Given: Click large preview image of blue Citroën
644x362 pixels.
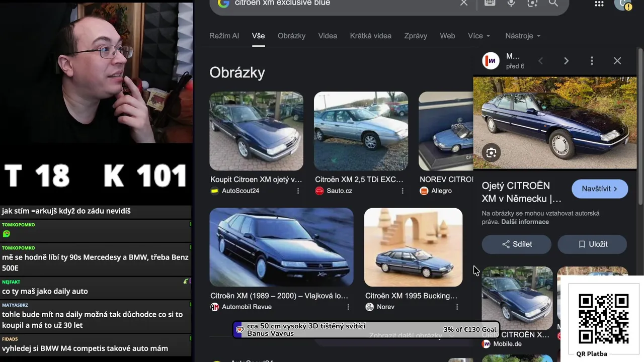Looking at the screenshot, I should (555, 123).
